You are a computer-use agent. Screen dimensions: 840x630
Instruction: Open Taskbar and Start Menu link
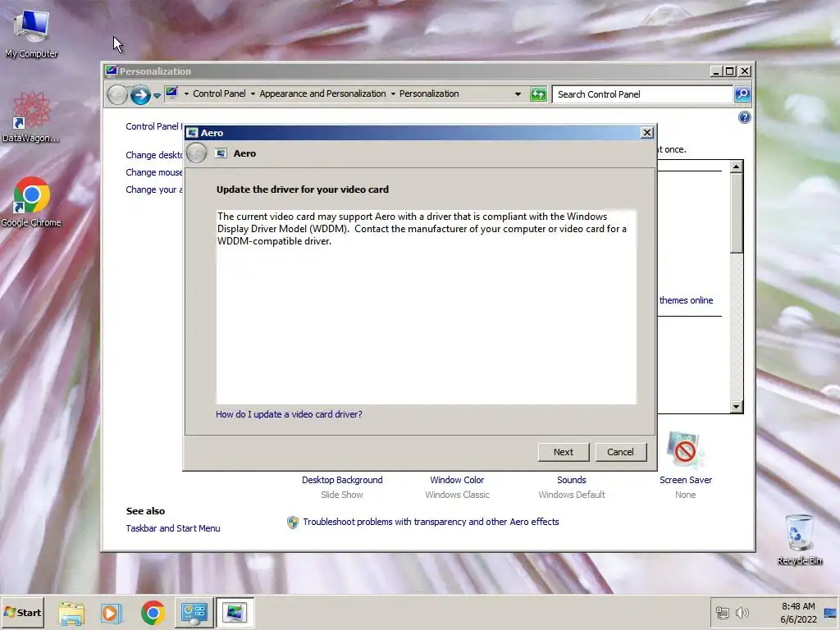click(x=173, y=528)
